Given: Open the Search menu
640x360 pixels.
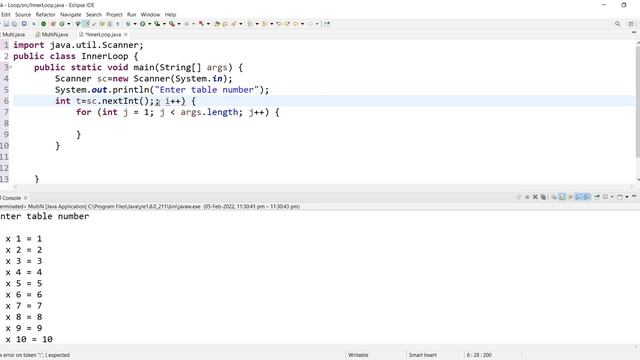Looking at the screenshot, I should coord(94,14).
